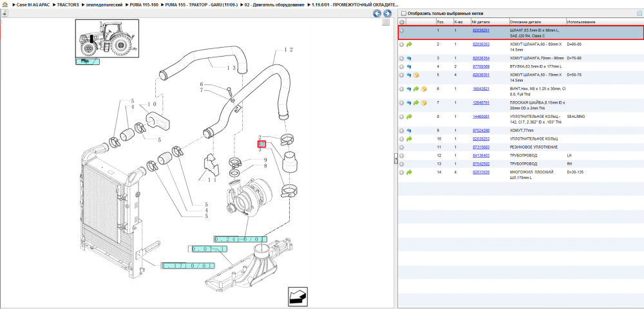Click the box icon for part 16043821

coord(424,89)
